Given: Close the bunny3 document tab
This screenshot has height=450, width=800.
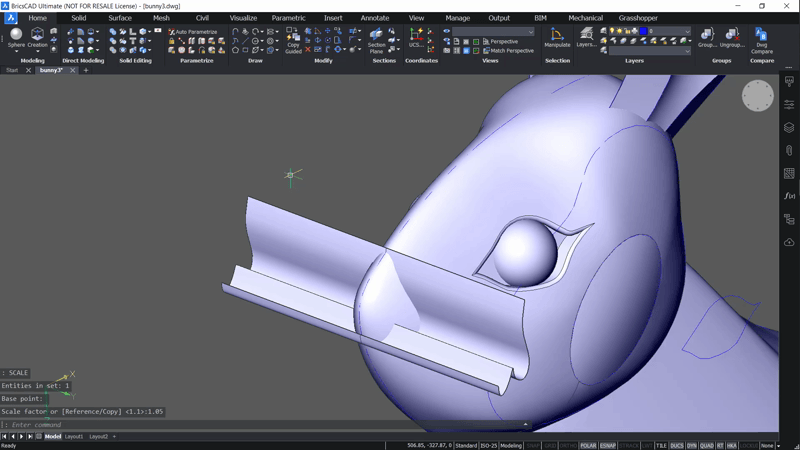Looking at the screenshot, I should 72,70.
